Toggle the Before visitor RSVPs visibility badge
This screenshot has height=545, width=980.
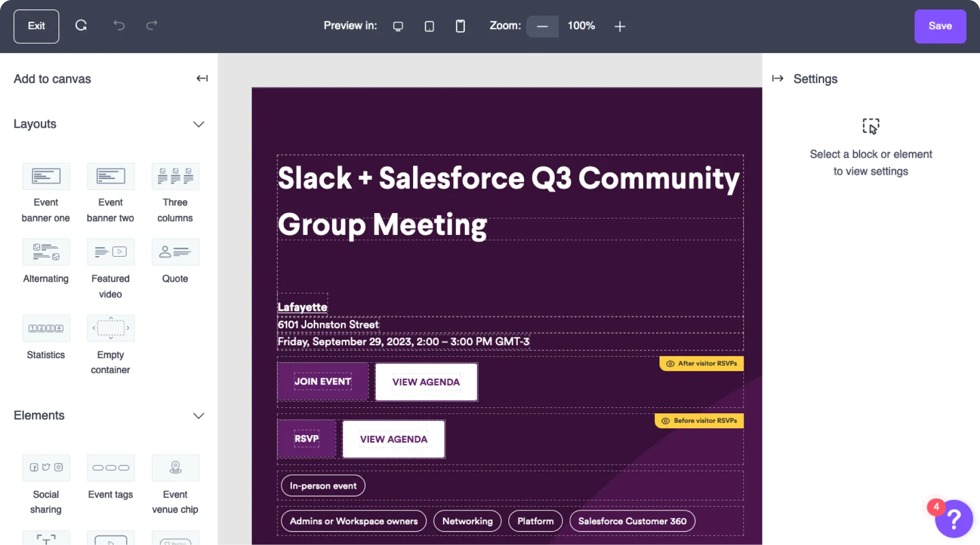(699, 421)
